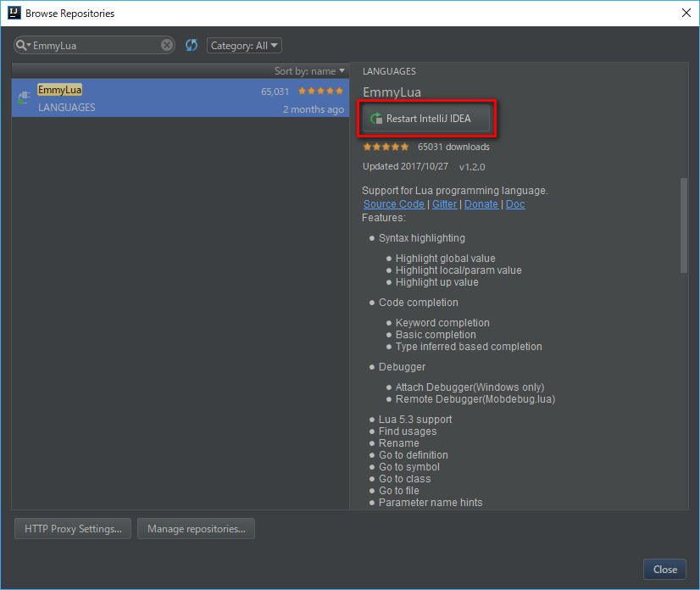The height and width of the screenshot is (590, 700).
Task: Click 'Code completion' feature text
Action: (x=419, y=303)
